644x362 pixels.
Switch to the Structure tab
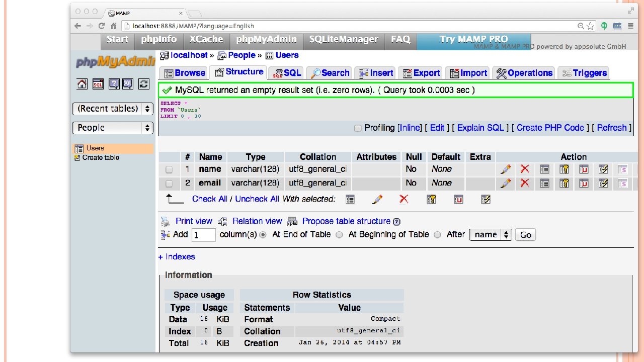pos(239,72)
